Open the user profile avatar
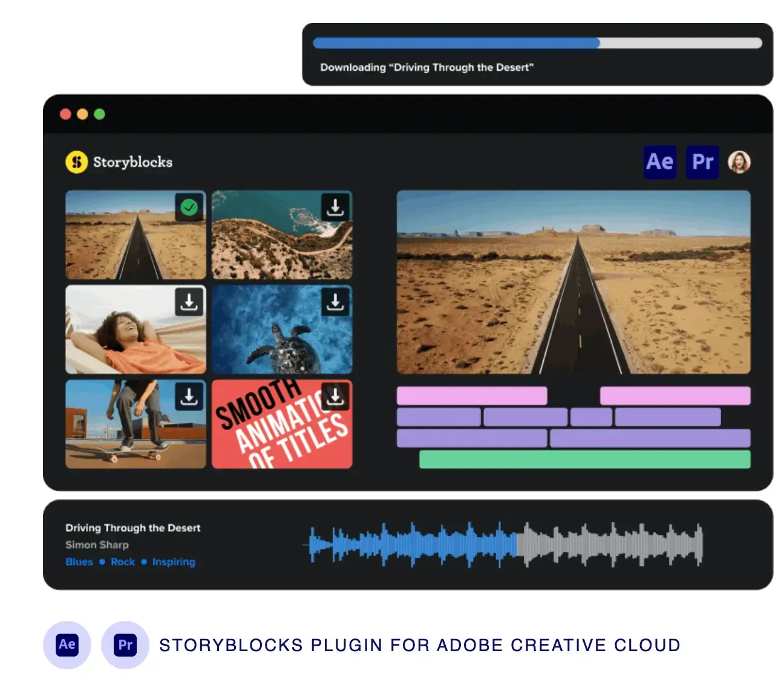This screenshot has width=784, height=682. click(739, 162)
